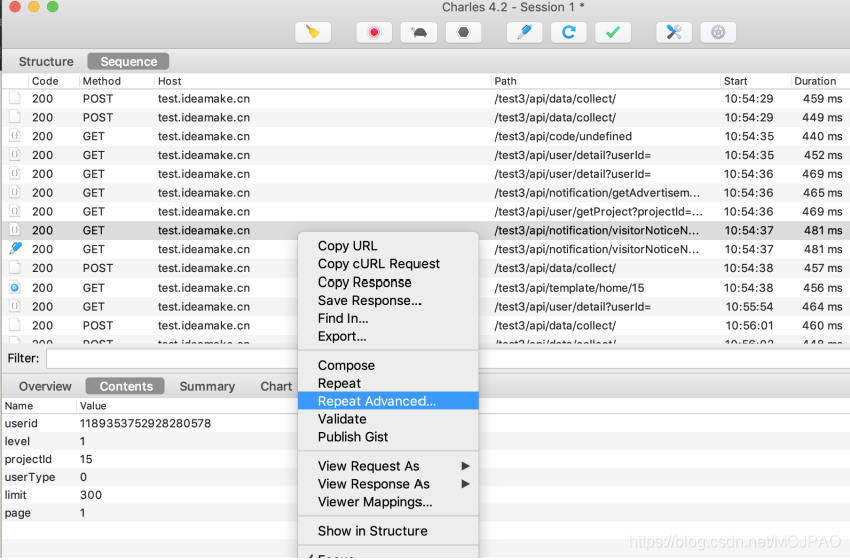Toggle throttling with the turtle icon
The image size is (850, 560).
[x=418, y=33]
